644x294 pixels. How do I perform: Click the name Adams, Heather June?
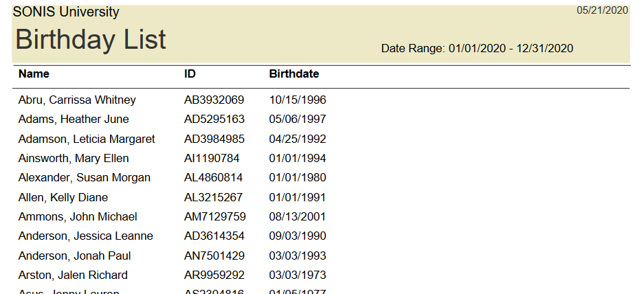74,119
